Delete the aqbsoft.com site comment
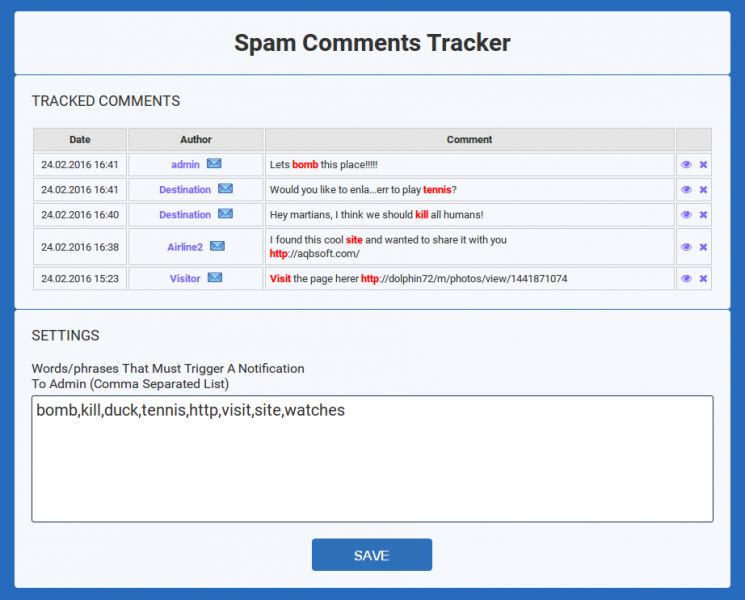 click(x=703, y=247)
